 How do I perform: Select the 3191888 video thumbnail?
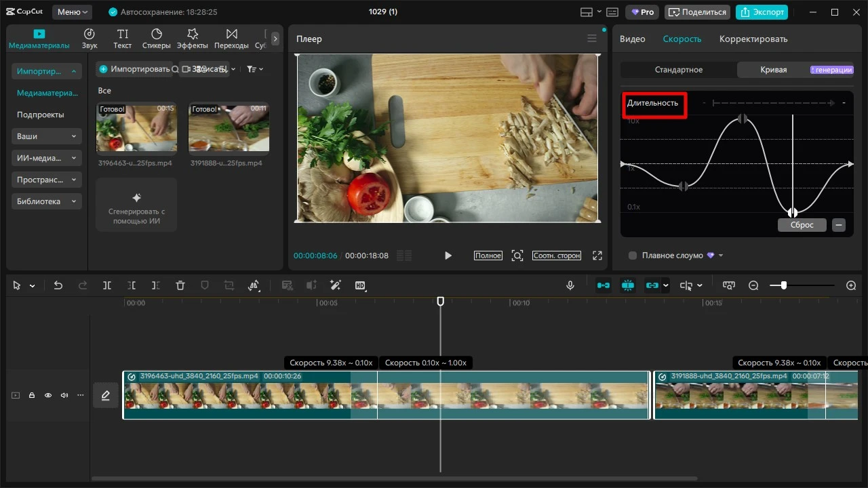229,127
